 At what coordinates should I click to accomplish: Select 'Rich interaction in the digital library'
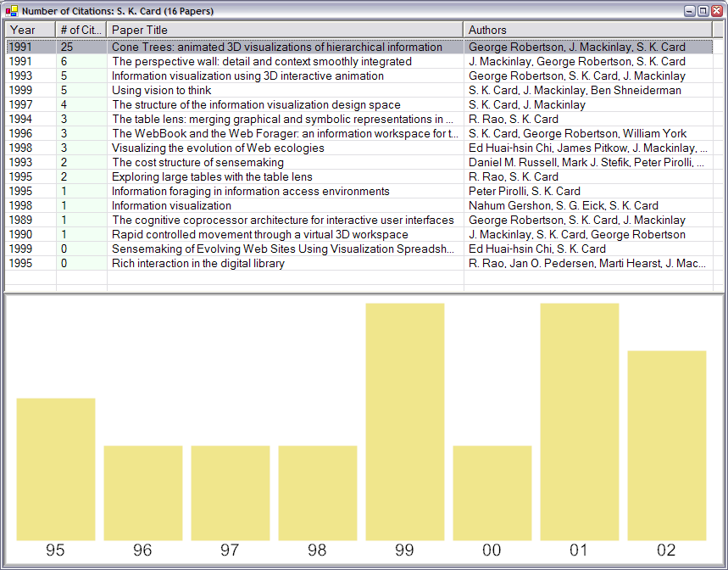coord(197,263)
